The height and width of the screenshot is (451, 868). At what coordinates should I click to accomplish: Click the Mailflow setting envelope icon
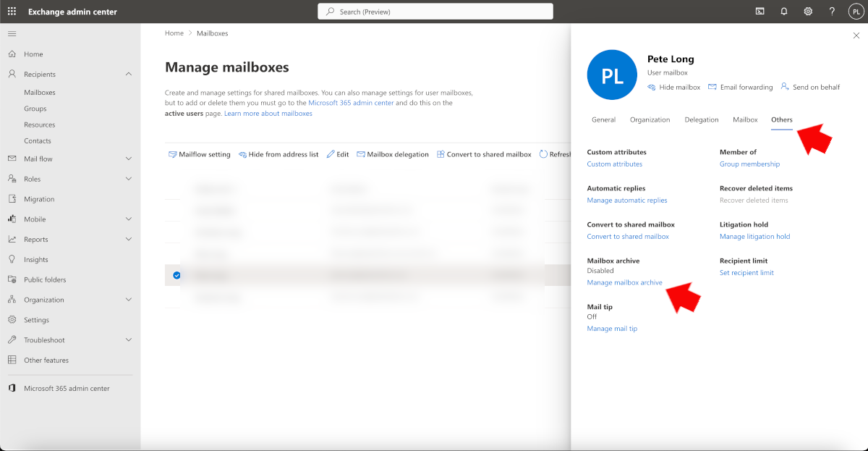coord(172,154)
